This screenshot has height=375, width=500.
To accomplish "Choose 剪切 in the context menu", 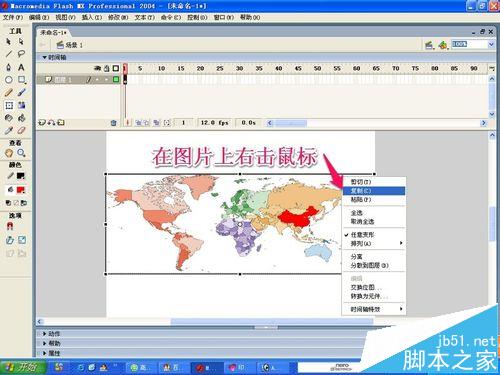I will tap(374, 182).
